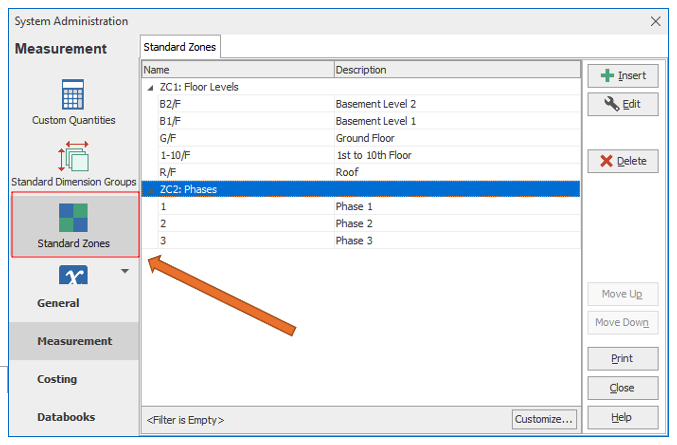Sort by the Description column header
Image resolution: width=677 pixels, height=445 pixels.
pyautogui.click(x=457, y=70)
